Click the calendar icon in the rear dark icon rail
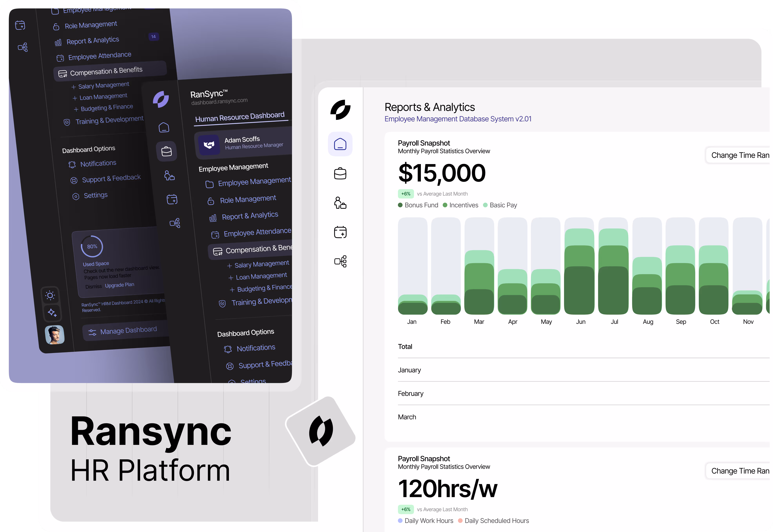This screenshot has width=773, height=532. [20, 25]
